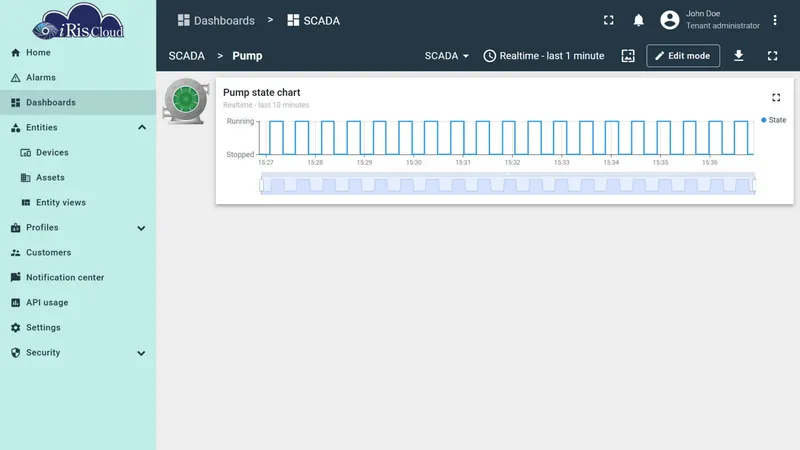Screen dimensions: 800x450
Task: Expand the Profiles group chevron
Action: click(x=141, y=228)
